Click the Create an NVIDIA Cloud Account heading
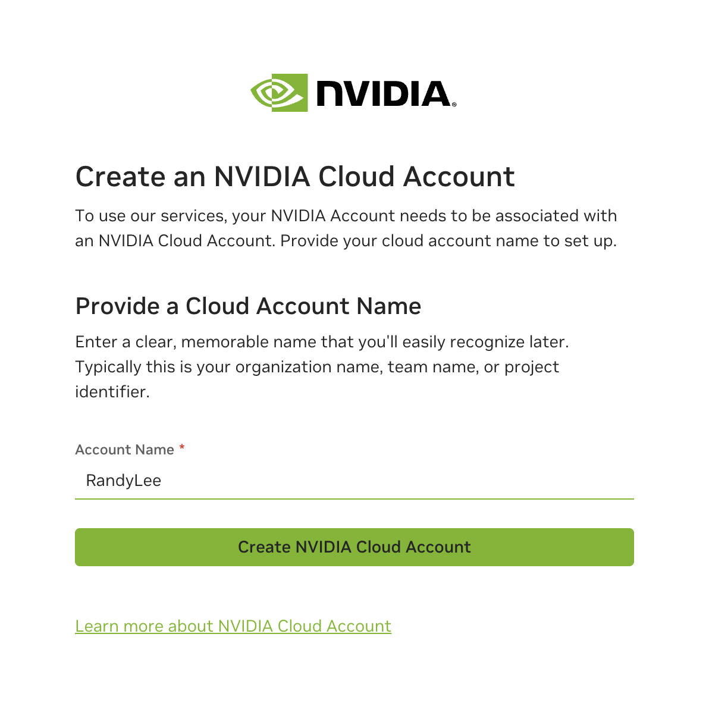The image size is (709, 728). coord(295,177)
